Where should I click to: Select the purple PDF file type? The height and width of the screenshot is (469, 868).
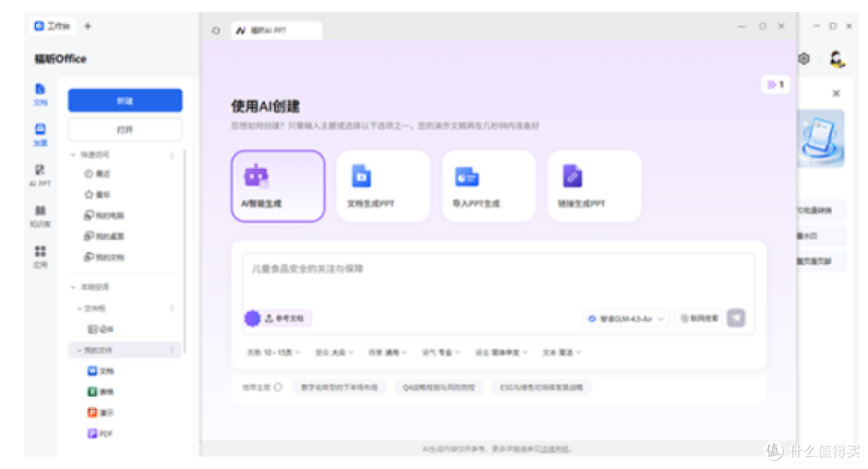100,434
